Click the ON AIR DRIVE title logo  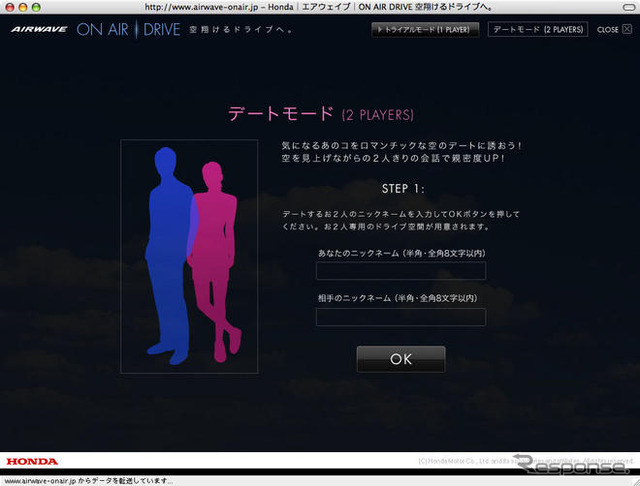point(129,29)
